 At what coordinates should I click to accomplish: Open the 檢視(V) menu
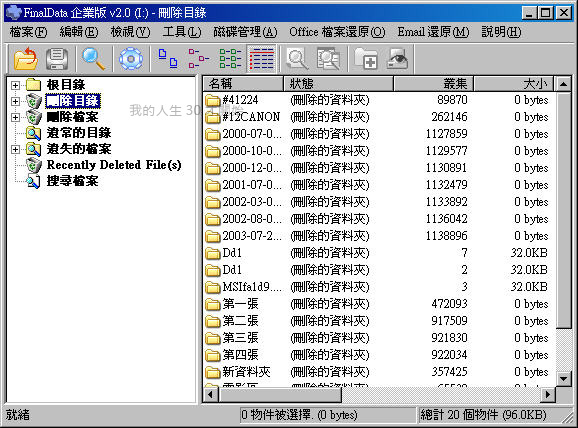pyautogui.click(x=130, y=32)
